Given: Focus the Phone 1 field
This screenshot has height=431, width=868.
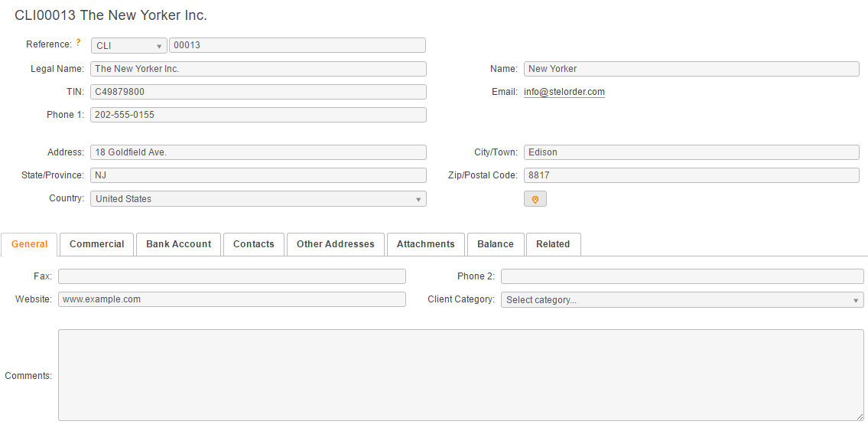Looking at the screenshot, I should (x=258, y=115).
